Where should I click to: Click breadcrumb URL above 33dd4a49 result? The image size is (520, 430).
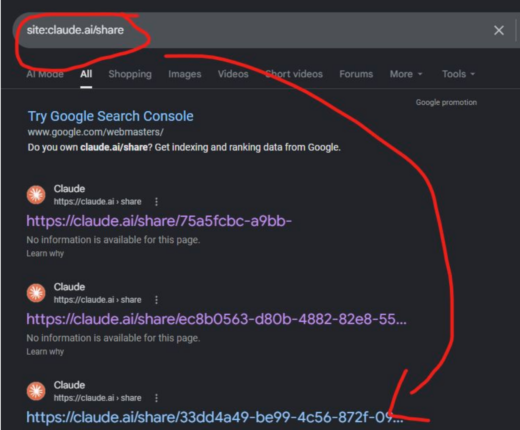[98, 398]
